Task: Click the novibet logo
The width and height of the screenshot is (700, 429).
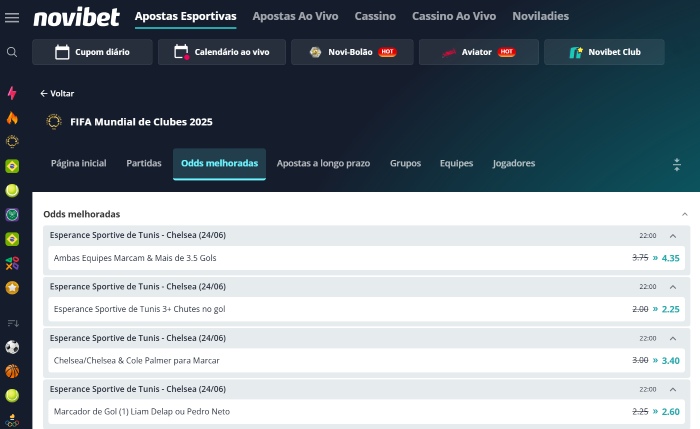Action: [76, 17]
